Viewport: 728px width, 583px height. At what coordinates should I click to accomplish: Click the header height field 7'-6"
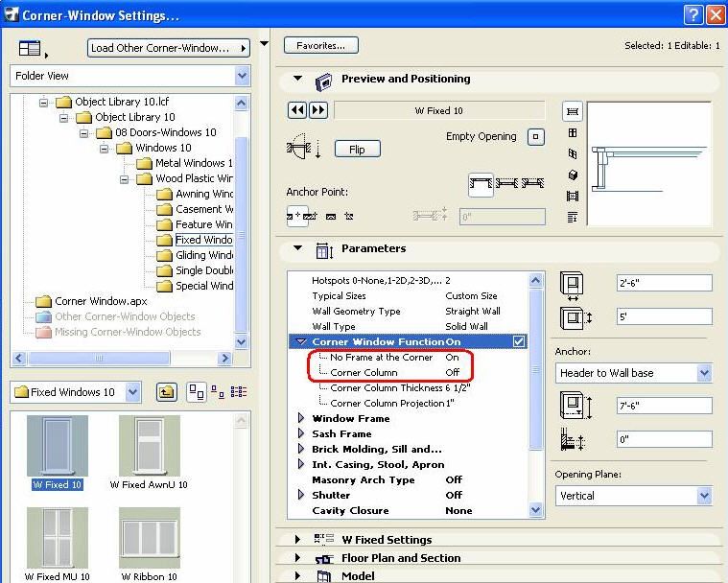665,406
